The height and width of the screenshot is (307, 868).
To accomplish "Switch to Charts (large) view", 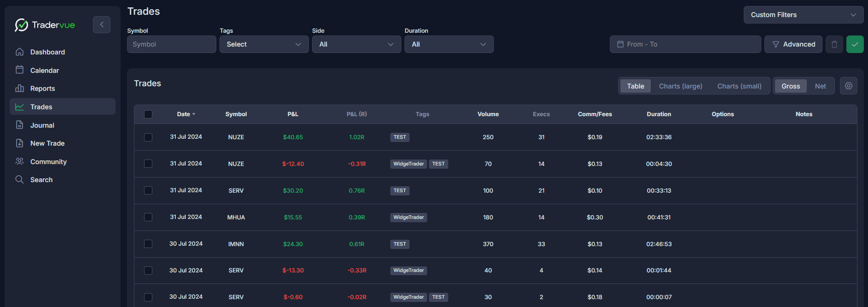I will tap(681, 86).
